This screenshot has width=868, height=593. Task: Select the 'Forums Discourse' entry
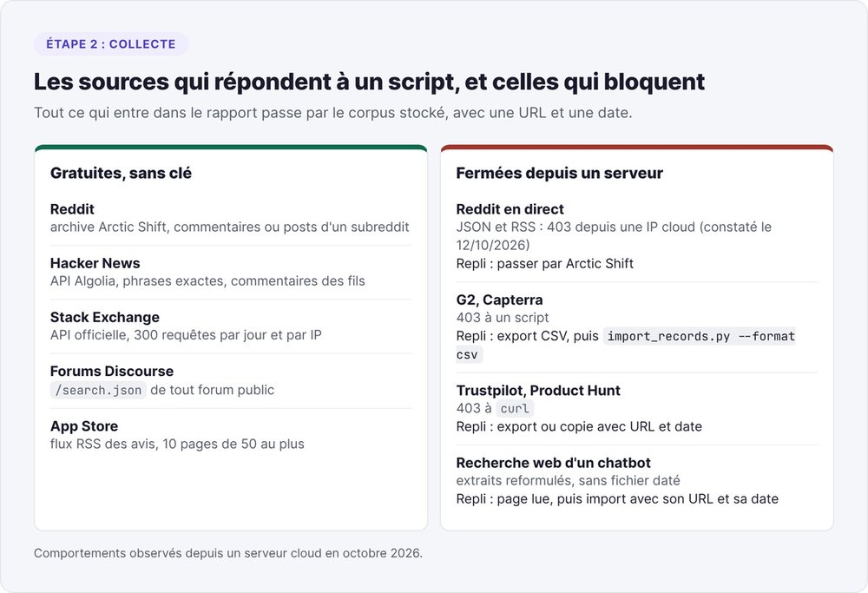112,371
